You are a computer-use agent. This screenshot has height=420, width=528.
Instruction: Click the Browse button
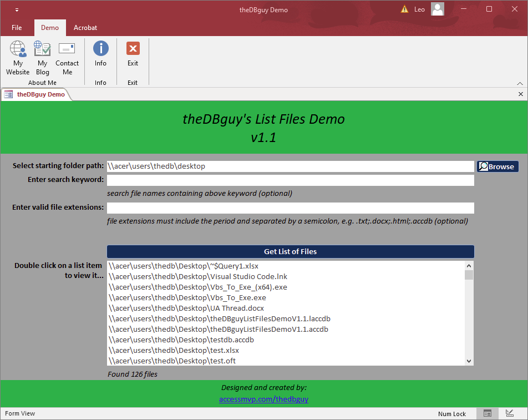click(x=497, y=166)
